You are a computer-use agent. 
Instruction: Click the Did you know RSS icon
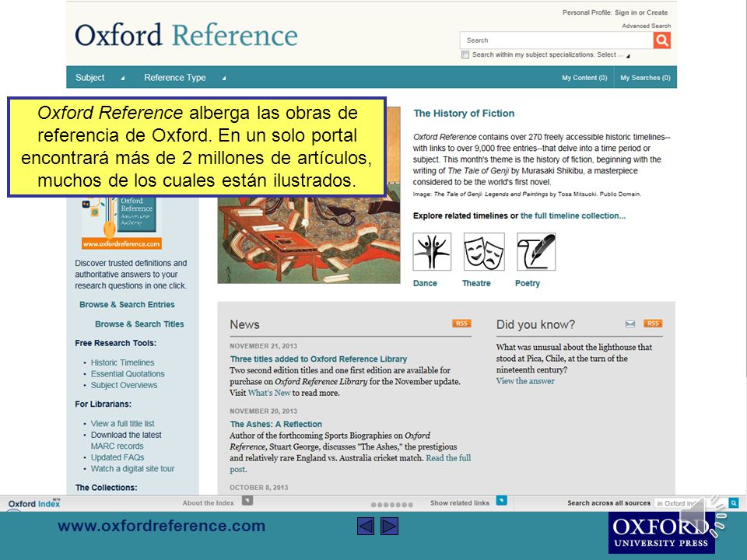coord(653,324)
